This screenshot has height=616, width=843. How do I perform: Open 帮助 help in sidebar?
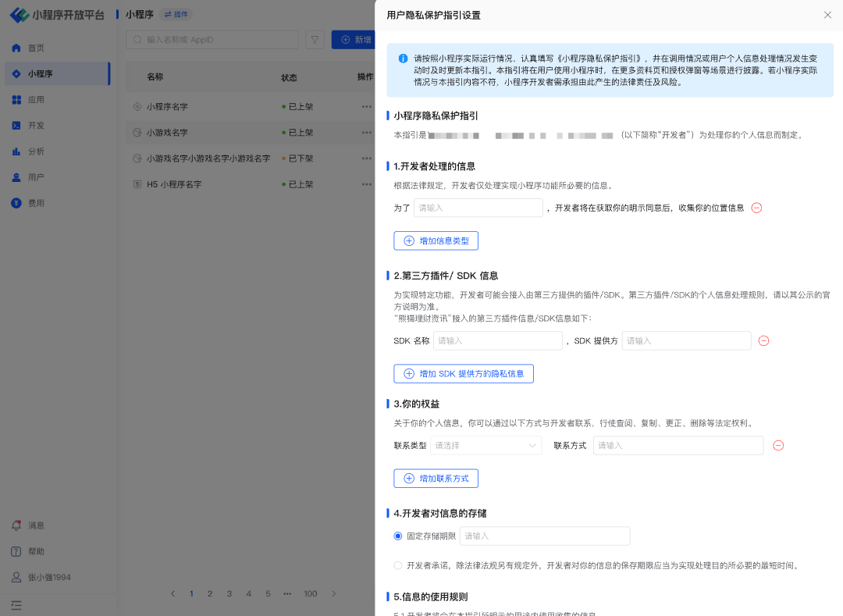pyautogui.click(x=36, y=551)
